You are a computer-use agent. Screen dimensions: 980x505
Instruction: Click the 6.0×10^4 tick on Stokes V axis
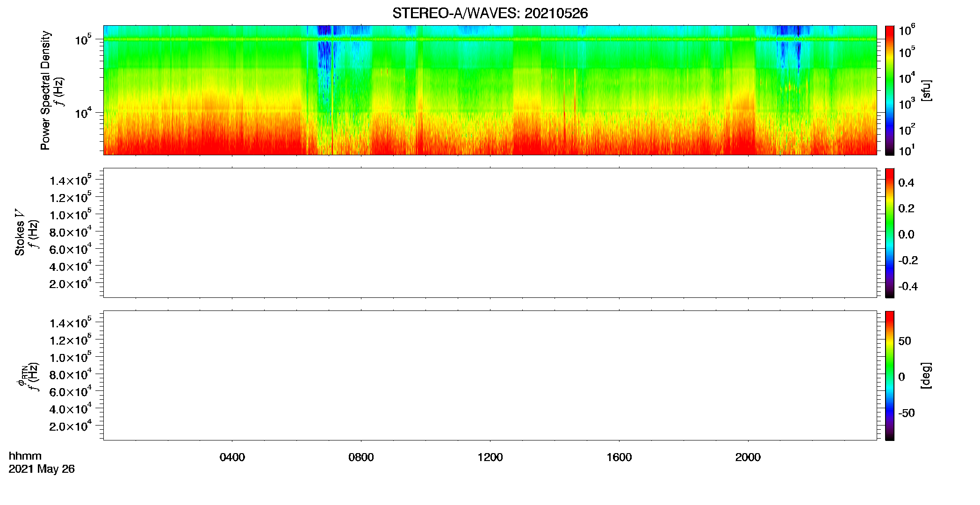70,249
